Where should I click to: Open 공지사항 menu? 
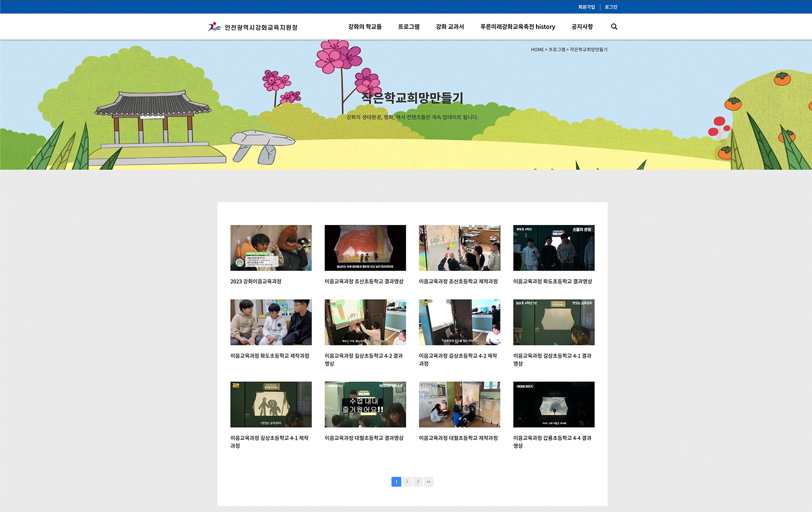click(582, 27)
